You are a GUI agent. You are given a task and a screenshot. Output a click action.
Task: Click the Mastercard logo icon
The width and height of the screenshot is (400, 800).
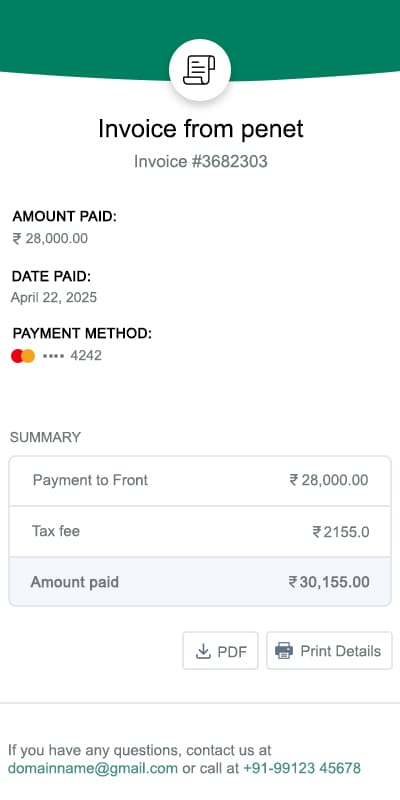(23, 356)
